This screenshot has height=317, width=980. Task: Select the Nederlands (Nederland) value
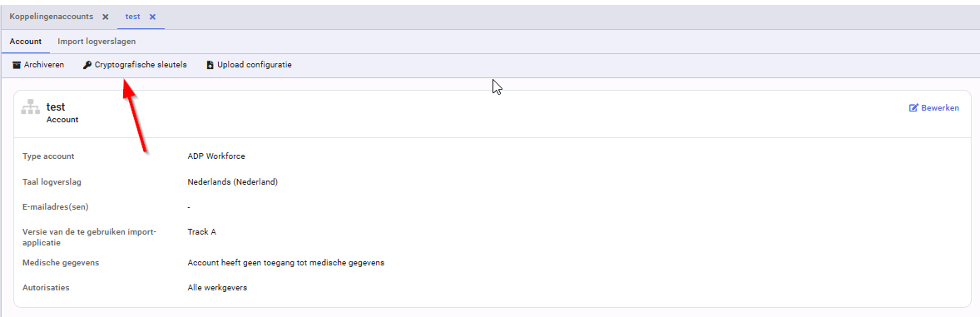[x=232, y=182]
